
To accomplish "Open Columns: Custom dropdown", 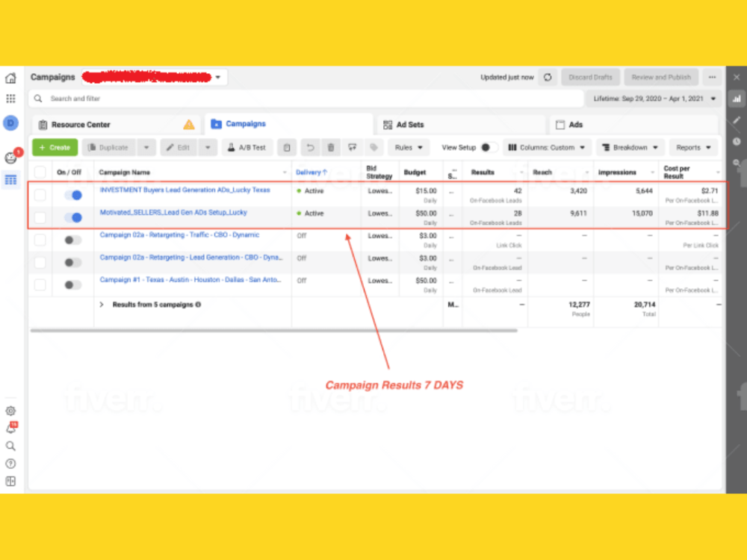I will point(547,148).
